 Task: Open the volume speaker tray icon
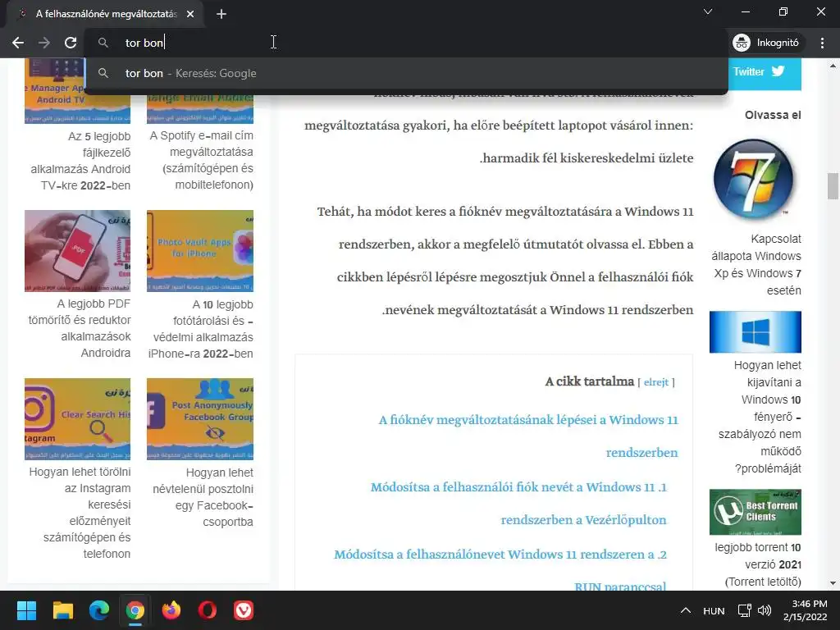[x=765, y=610]
